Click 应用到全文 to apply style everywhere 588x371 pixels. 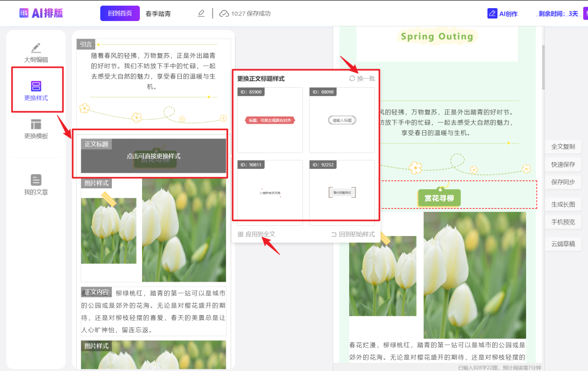(x=257, y=234)
